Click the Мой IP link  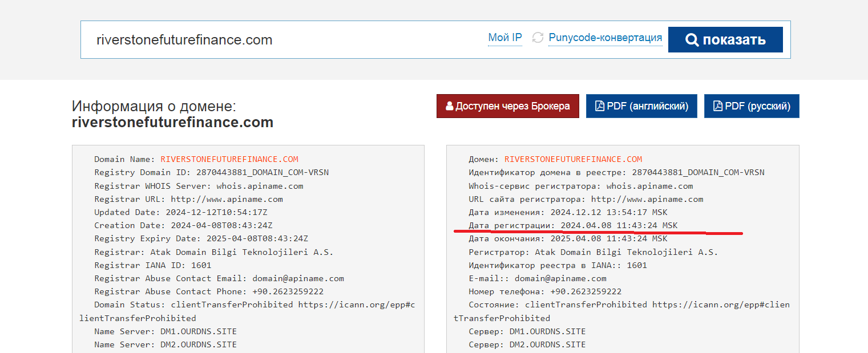pos(505,38)
